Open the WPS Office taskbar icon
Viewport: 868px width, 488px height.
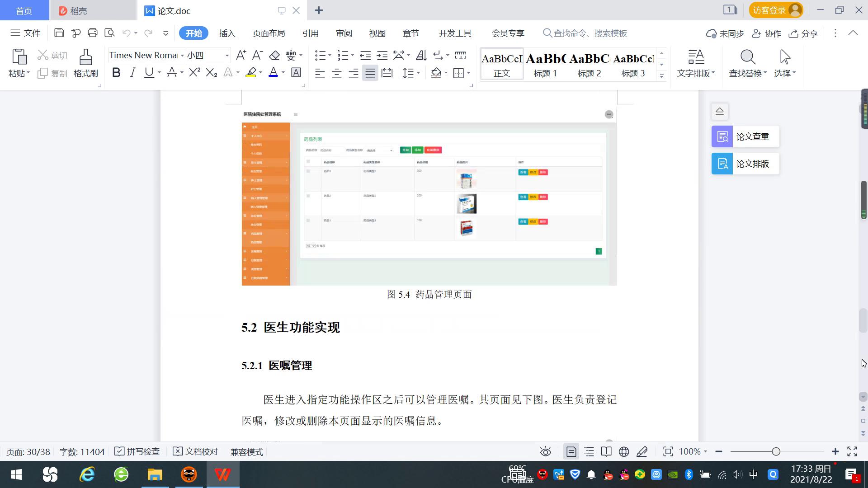[x=222, y=474]
